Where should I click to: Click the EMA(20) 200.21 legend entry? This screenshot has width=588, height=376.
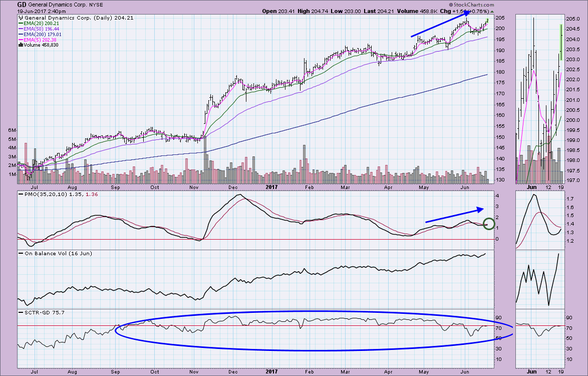click(39, 23)
